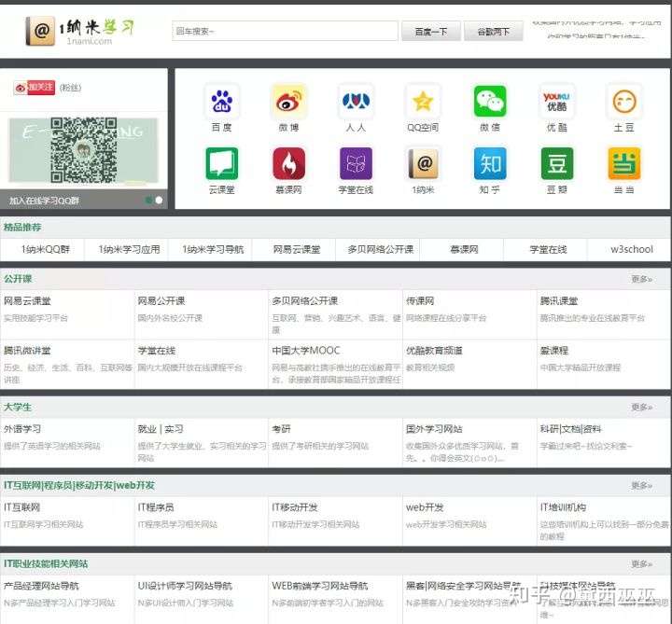Focus the 回车搜索 search input field
This screenshot has width=672, height=624.
(x=285, y=31)
